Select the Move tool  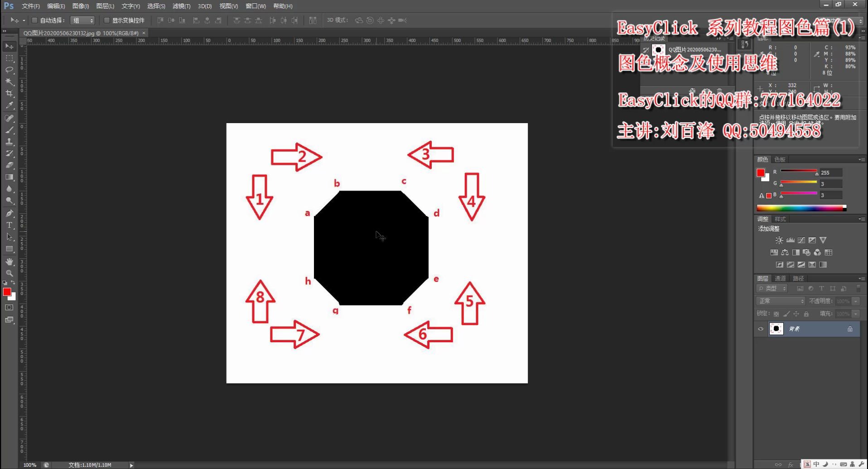(x=9, y=46)
